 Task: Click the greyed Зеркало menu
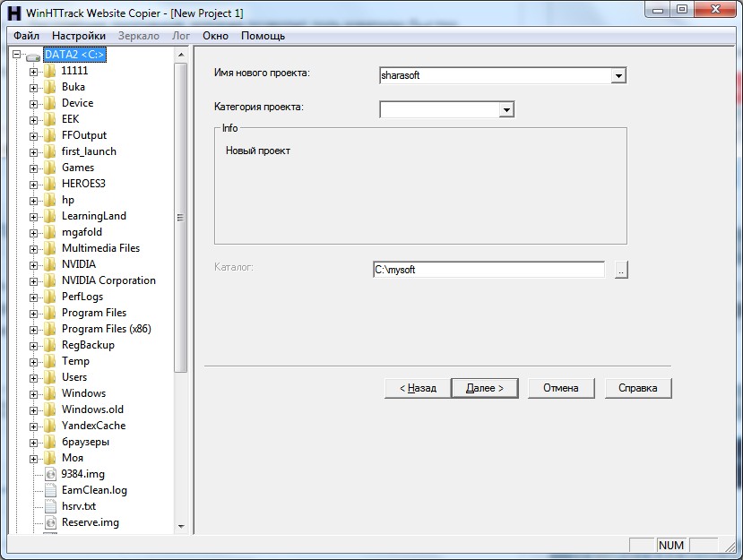click(x=139, y=36)
